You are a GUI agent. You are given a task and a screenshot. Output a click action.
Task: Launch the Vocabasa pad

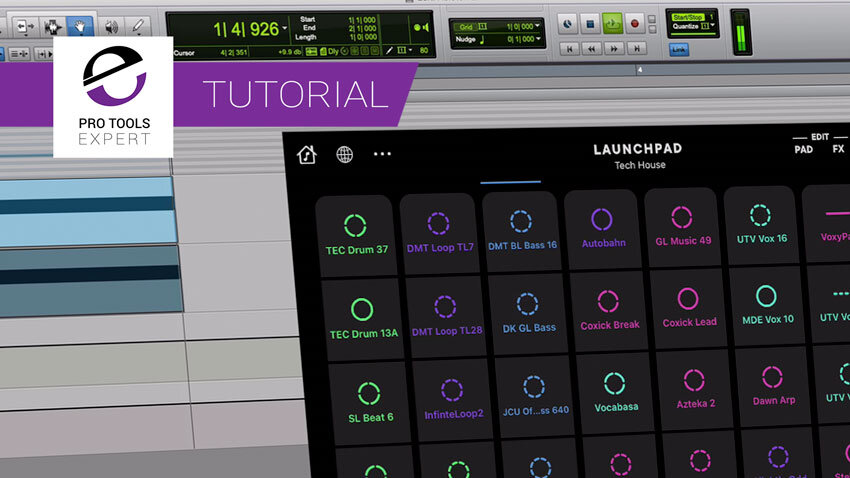[615, 395]
